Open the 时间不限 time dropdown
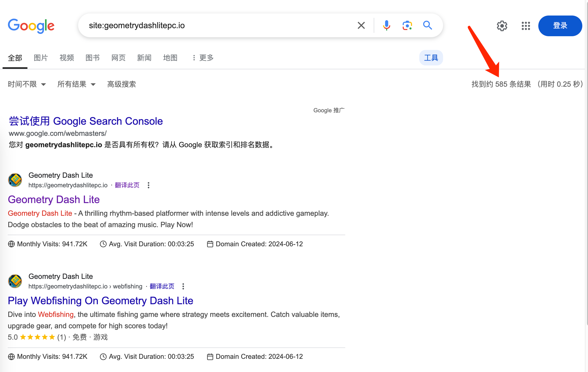 tap(27, 84)
